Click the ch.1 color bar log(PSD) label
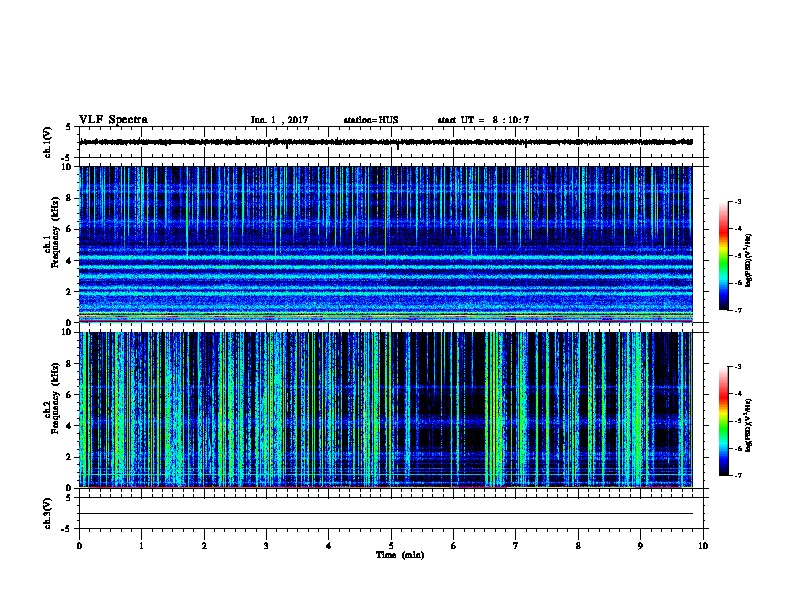Image resolution: width=792 pixels, height=612 pixels. [x=748, y=260]
